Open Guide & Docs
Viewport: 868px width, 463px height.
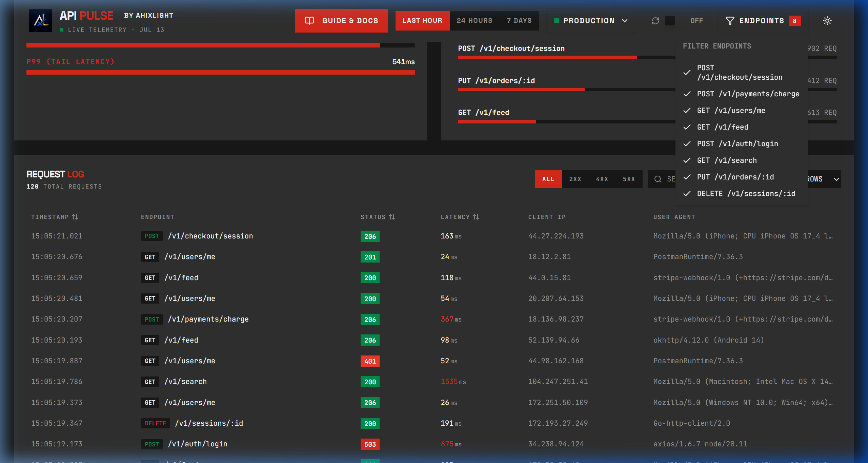[x=341, y=21]
